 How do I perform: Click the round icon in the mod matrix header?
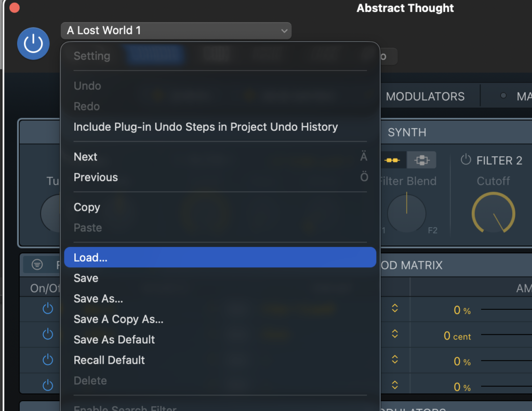pyautogui.click(x=37, y=265)
